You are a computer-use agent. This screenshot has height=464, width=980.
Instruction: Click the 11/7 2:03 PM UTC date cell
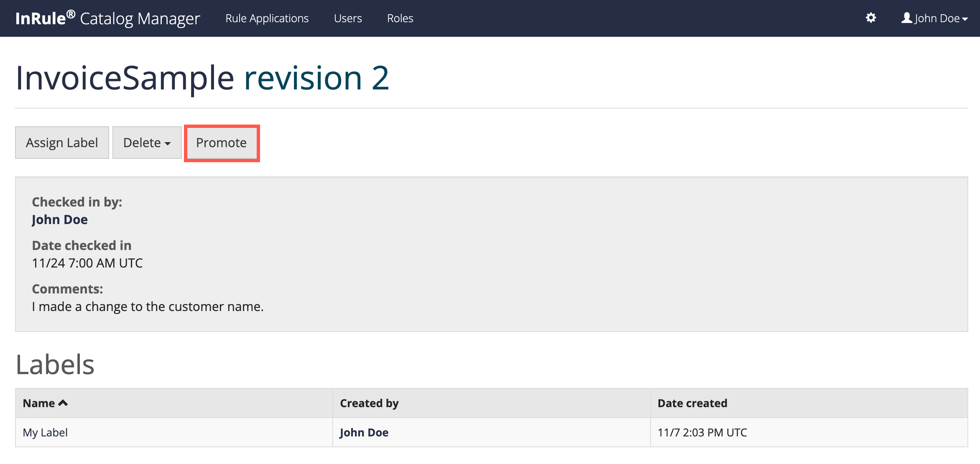coord(702,432)
